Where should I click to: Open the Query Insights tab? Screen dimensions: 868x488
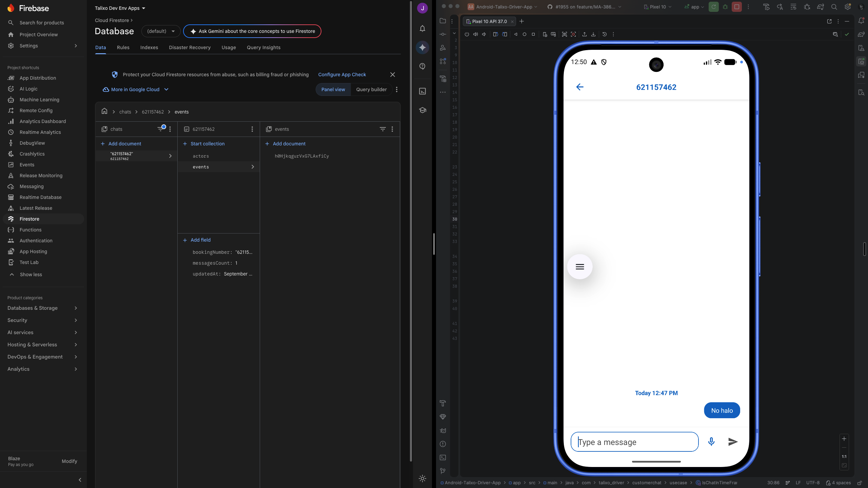click(264, 47)
